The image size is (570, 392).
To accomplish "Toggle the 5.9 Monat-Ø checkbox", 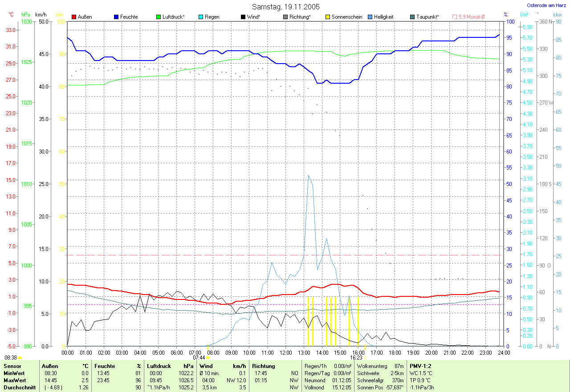I will 455,17.
